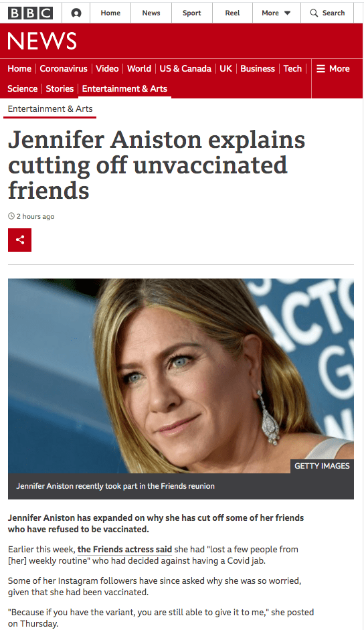Screen dimensions: 364x630
Task: Select Tech in the news navigation
Action: click(x=292, y=69)
